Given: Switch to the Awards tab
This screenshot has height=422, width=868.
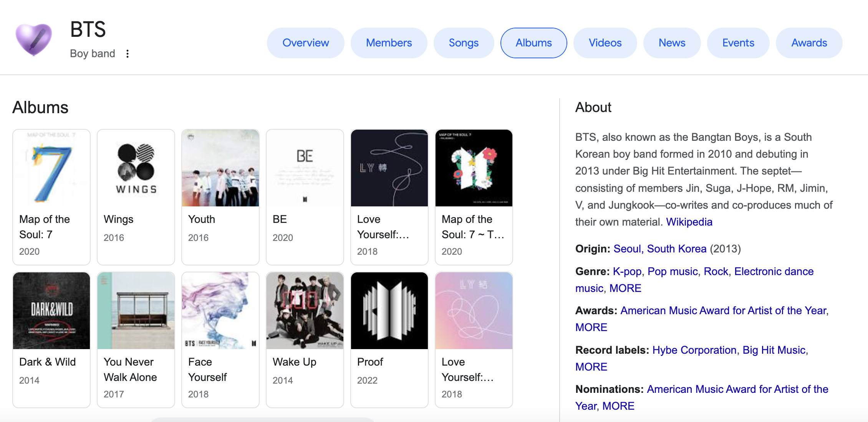Looking at the screenshot, I should [808, 43].
